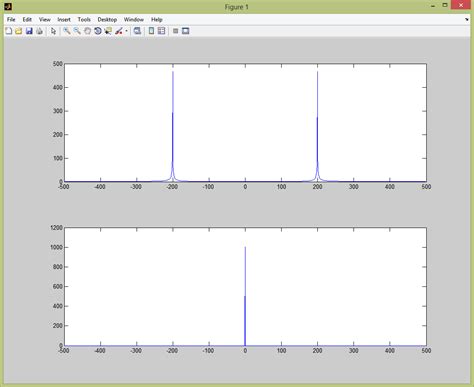Close the Figure 1 window
Screen dimensions: 474x387
tap(461, 5)
